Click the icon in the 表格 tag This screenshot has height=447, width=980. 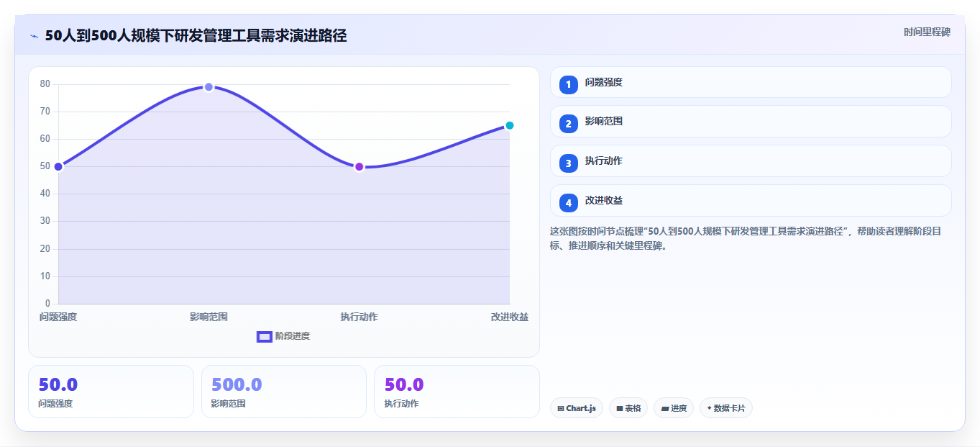point(620,409)
